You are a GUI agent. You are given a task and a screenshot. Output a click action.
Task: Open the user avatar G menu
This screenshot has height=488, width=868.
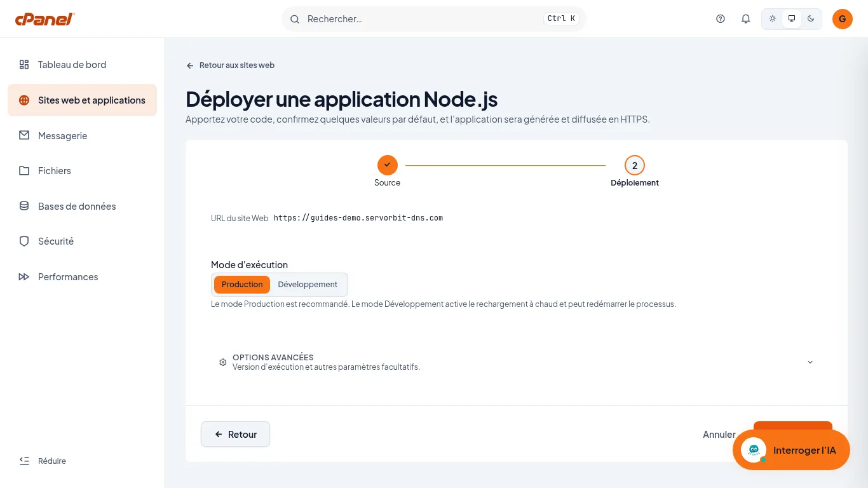coord(843,19)
